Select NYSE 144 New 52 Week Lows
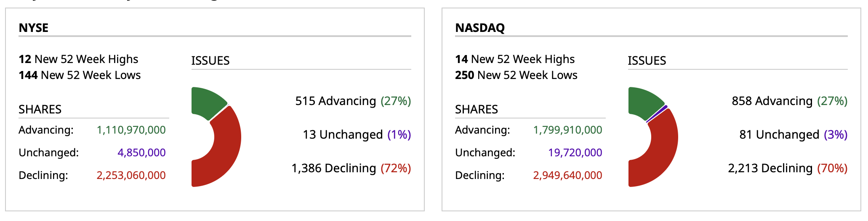The height and width of the screenshot is (221, 868). 80,75
